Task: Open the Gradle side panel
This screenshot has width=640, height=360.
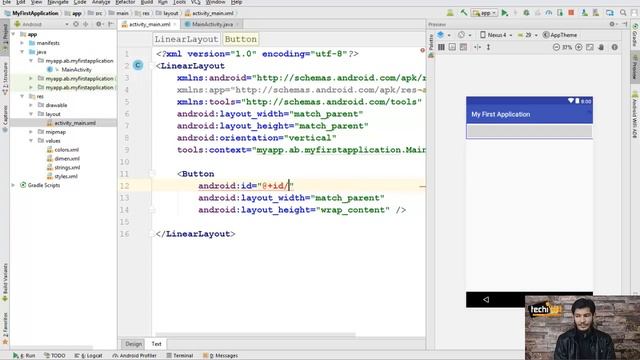Action: 635,35
